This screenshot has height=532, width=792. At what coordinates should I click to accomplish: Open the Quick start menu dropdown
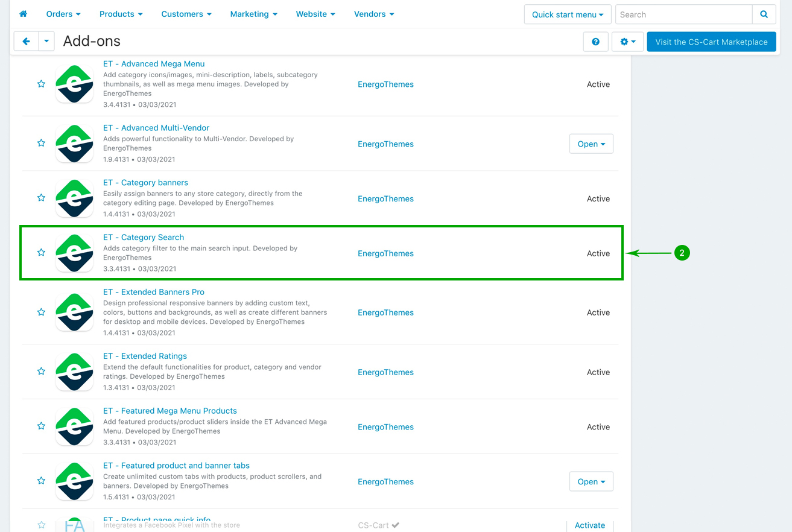pos(567,14)
